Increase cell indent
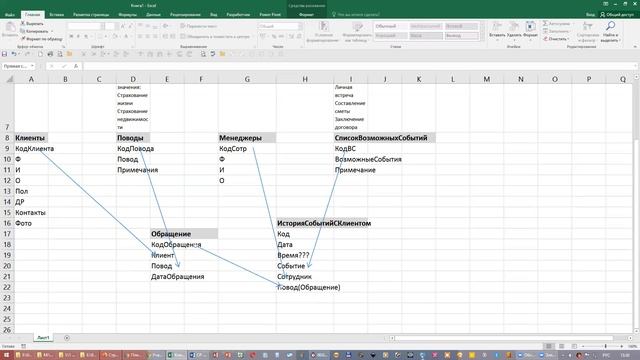 pos(173,36)
